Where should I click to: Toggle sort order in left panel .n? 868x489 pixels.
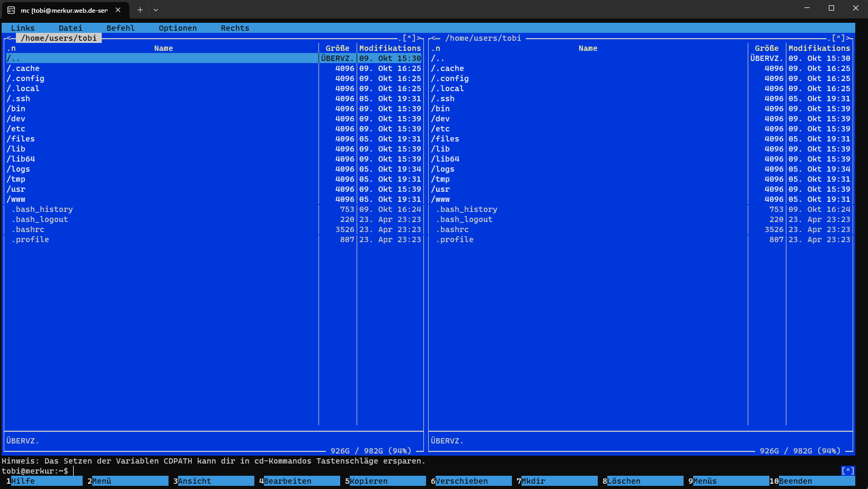pos(11,48)
